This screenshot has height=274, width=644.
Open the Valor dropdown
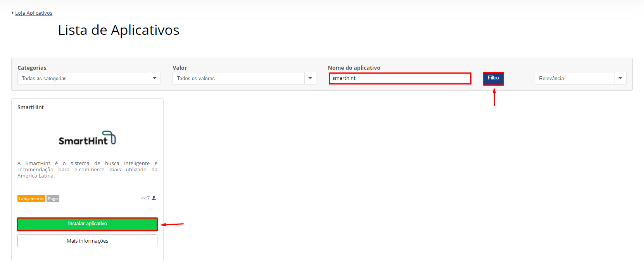coord(244,78)
